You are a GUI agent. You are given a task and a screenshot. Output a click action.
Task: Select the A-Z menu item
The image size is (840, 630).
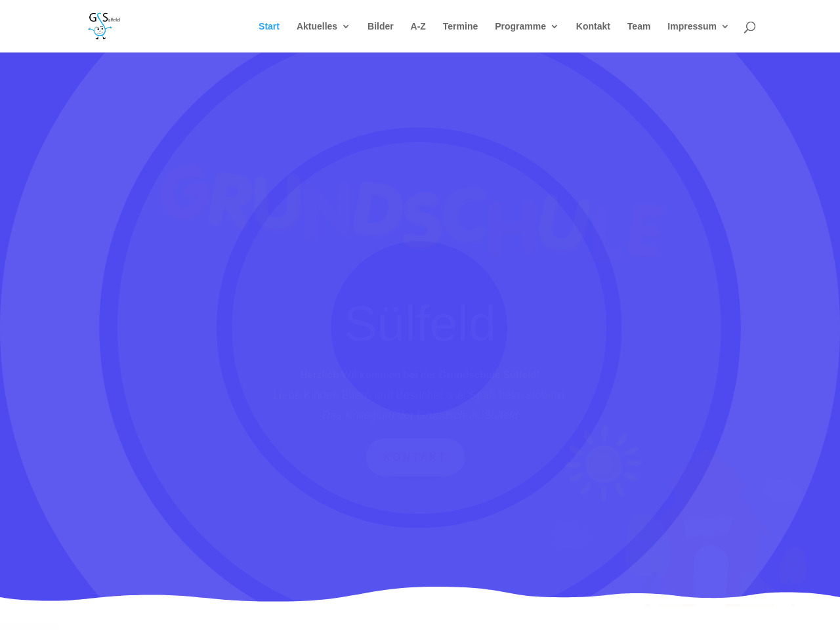pyautogui.click(x=418, y=26)
